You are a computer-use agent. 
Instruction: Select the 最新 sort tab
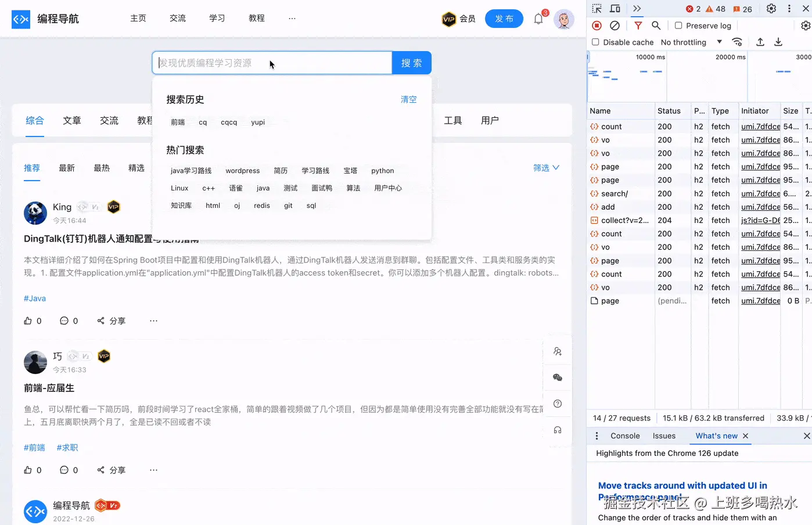[67, 168]
